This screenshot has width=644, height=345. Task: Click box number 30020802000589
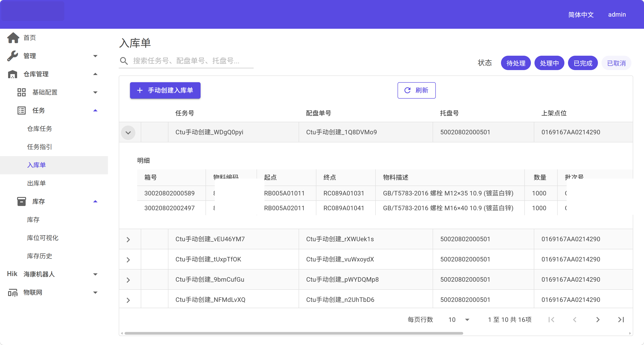tap(169, 193)
